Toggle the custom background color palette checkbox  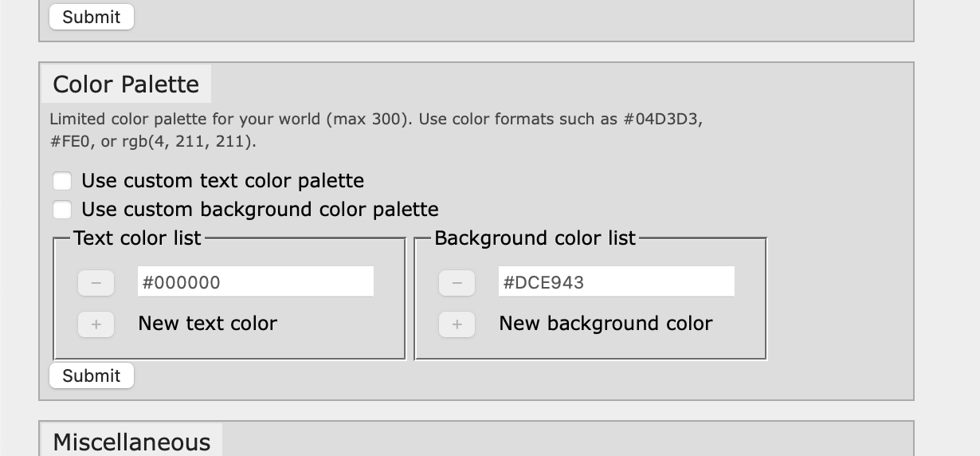(x=62, y=210)
